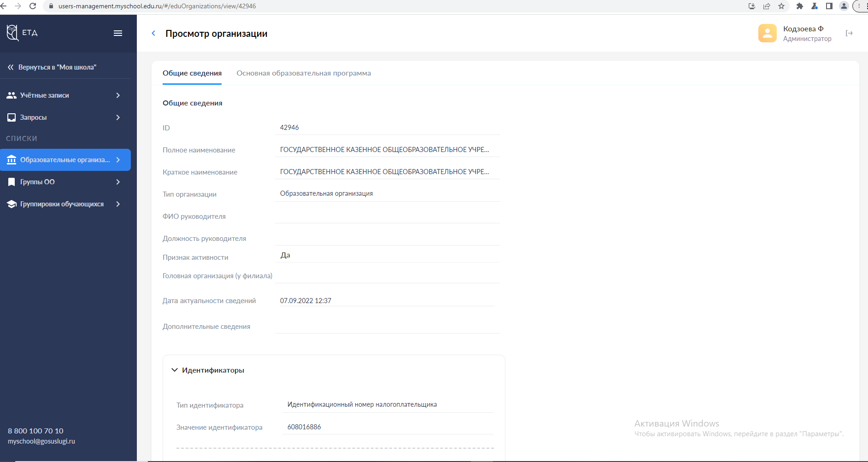868x462 pixels.
Task: Click the Общие сведения section heading
Action: coord(193,103)
